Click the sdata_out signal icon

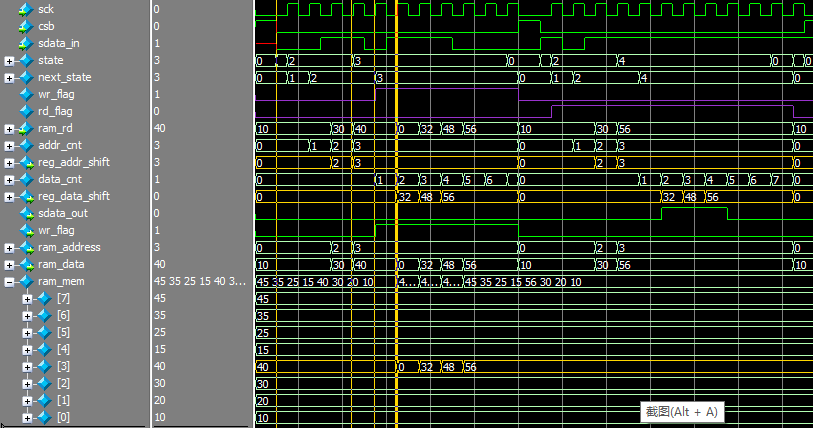[x=26, y=214]
